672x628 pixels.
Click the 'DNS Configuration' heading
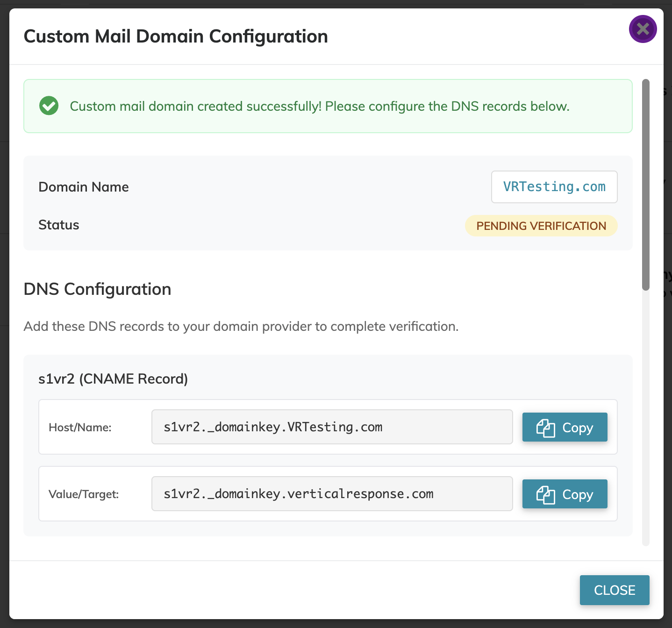pos(97,289)
